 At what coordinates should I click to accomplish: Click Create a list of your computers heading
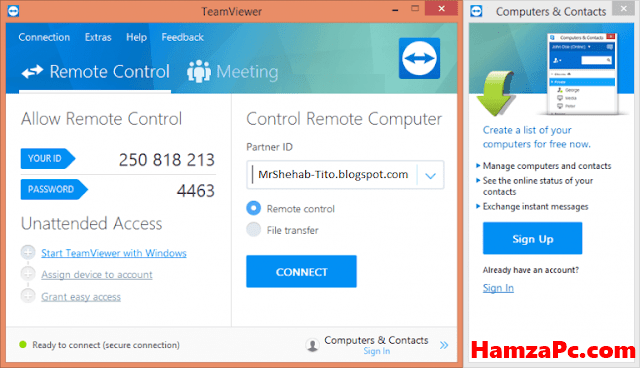(x=536, y=137)
